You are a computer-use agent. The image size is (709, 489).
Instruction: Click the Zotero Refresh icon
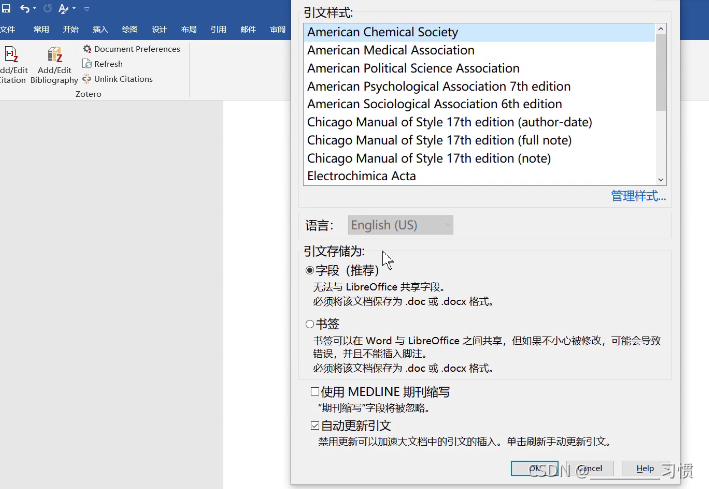(88, 64)
